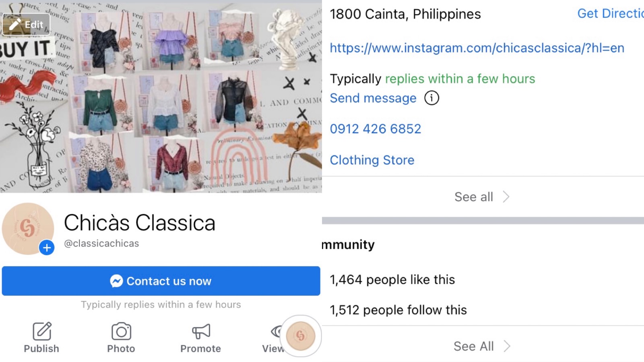Call phone number 0912 426 6852
The width and height of the screenshot is (644, 362).
pos(376,128)
